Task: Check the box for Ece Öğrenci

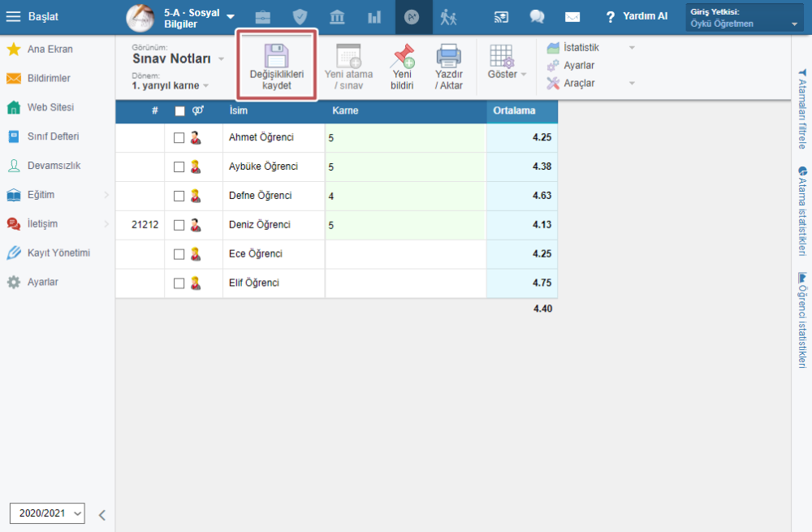Action: click(179, 254)
